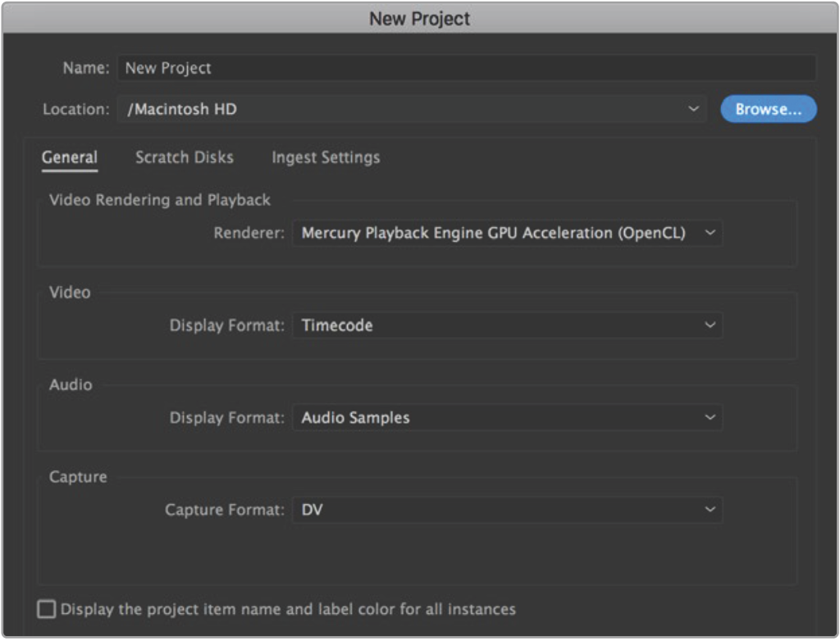This screenshot has height=641, width=840.
Task: Open the Capture Format DV dropdown
Action: [492, 510]
